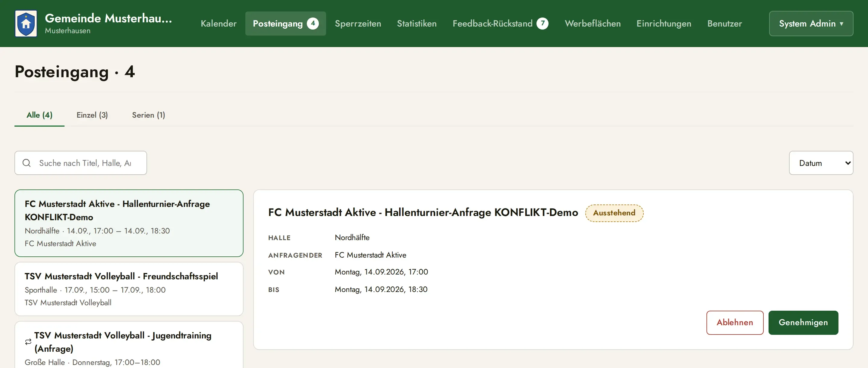Select the TSV Volleyball Freundschaftsspiel request
This screenshot has width=868, height=368.
[129, 289]
